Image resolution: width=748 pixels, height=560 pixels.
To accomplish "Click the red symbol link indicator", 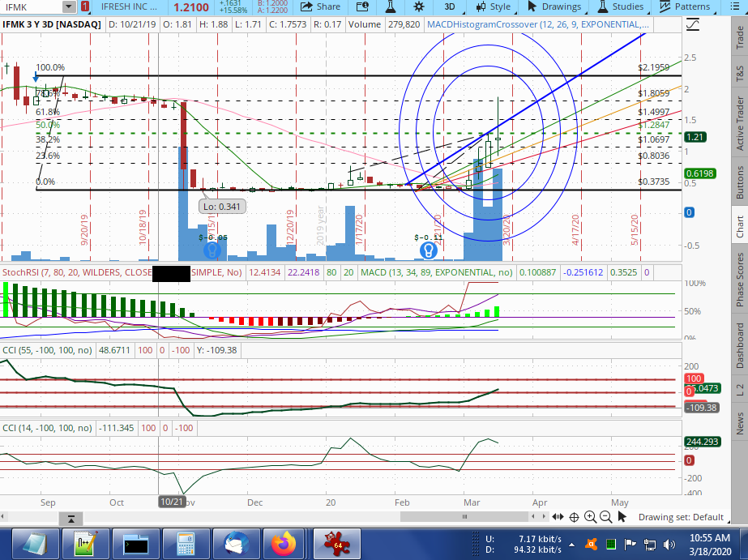I will (x=85, y=6).
